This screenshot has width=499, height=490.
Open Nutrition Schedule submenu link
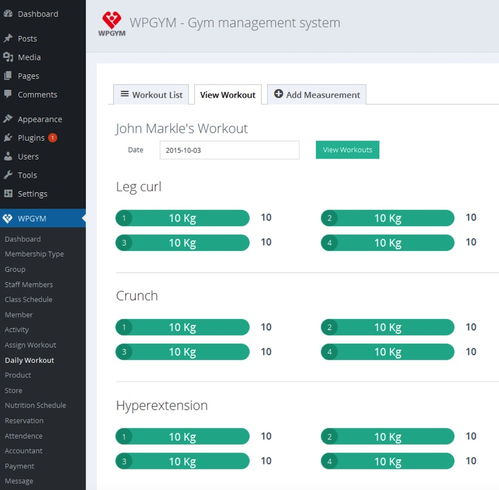(x=35, y=405)
